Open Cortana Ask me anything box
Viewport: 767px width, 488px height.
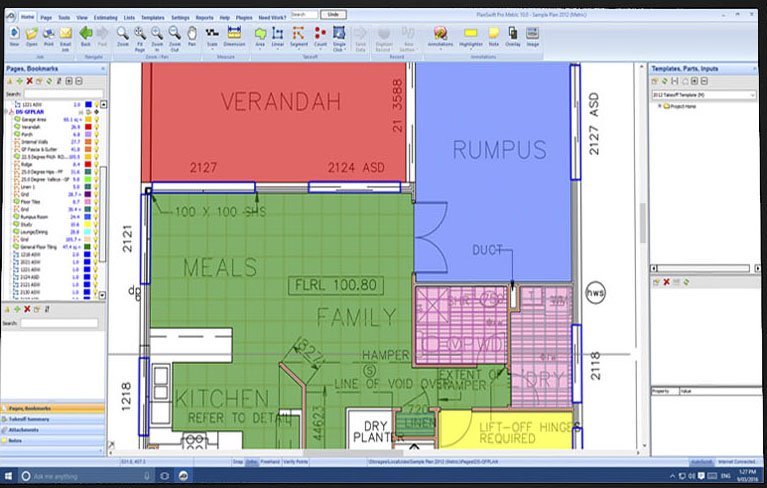coord(88,476)
